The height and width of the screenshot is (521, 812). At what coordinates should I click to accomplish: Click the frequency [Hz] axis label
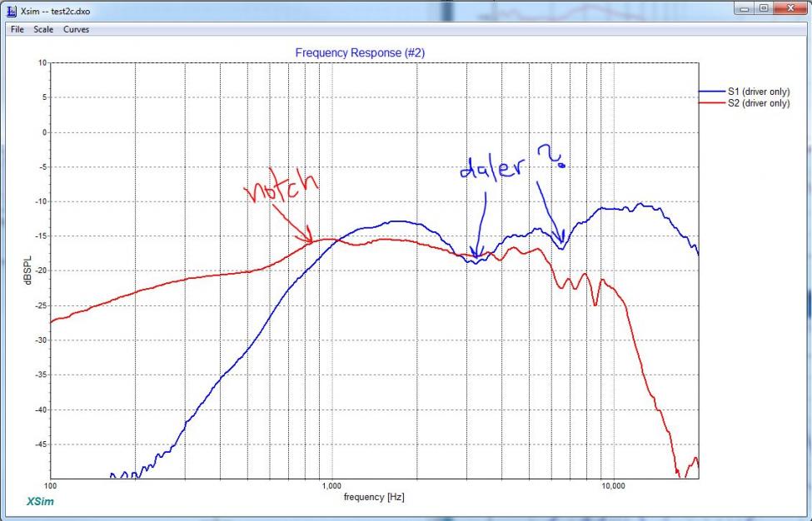click(x=374, y=497)
